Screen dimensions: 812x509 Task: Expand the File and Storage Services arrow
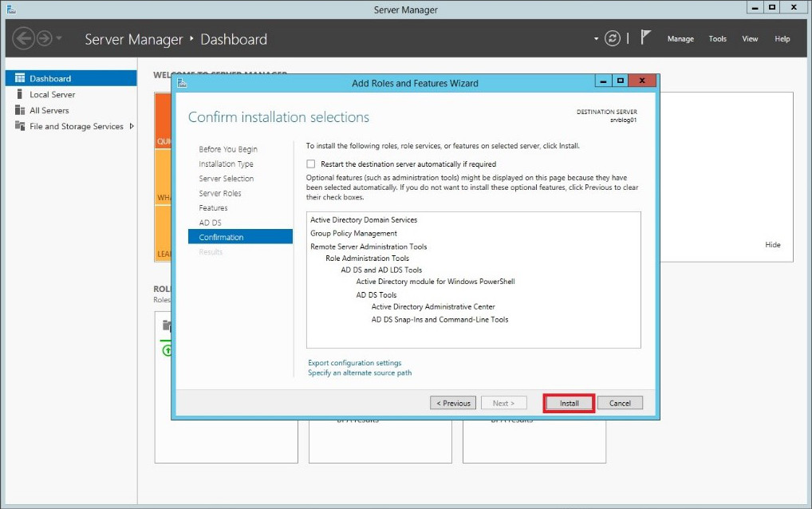[132, 126]
